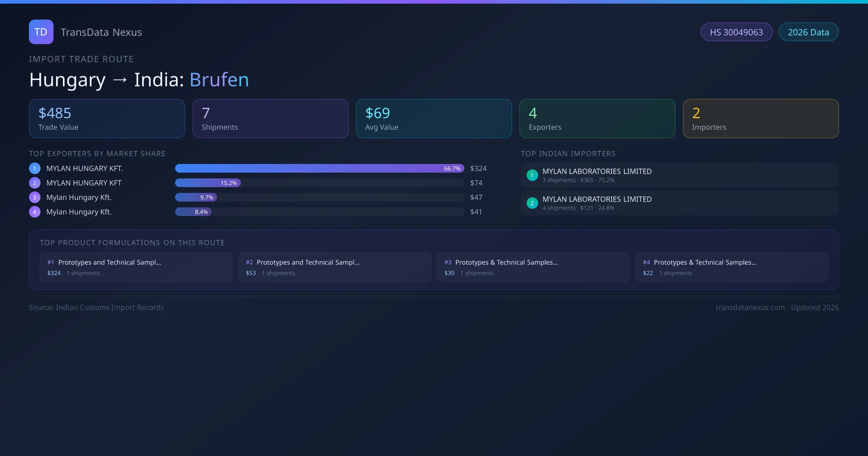Open #4 product formulation card worth $22
Viewport: 868px width, 456px height.
click(x=731, y=267)
